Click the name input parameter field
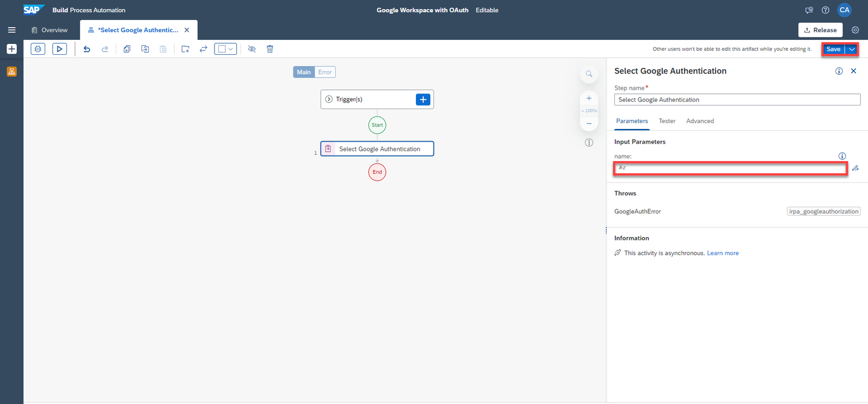The width and height of the screenshot is (868, 404). click(x=731, y=168)
